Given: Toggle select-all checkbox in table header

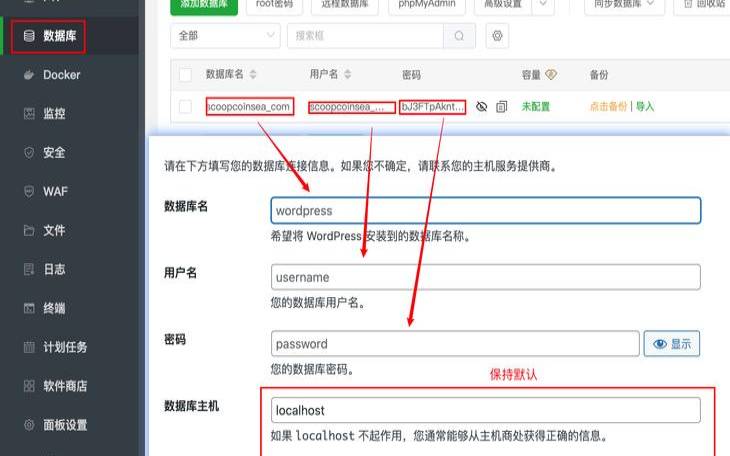Looking at the screenshot, I should coord(185,75).
